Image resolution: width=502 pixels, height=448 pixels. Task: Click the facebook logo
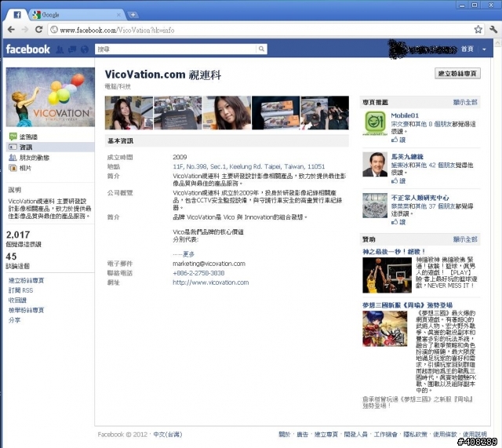(x=28, y=49)
